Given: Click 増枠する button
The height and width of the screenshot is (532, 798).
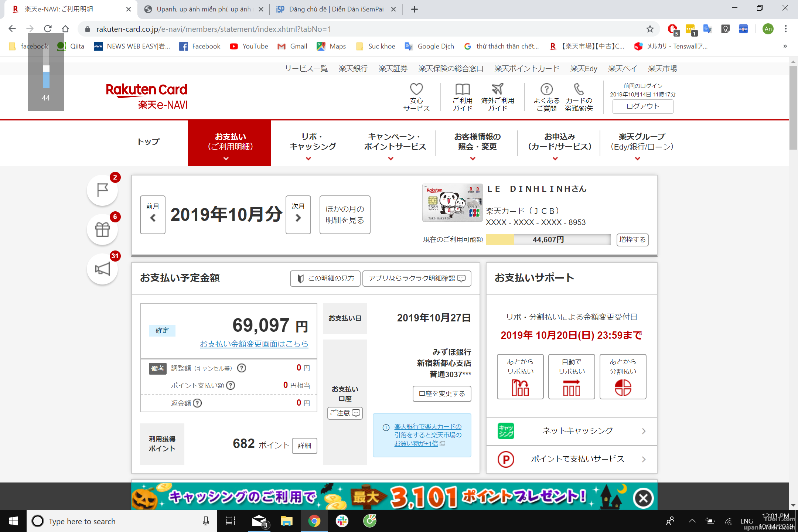Looking at the screenshot, I should pyautogui.click(x=632, y=240).
